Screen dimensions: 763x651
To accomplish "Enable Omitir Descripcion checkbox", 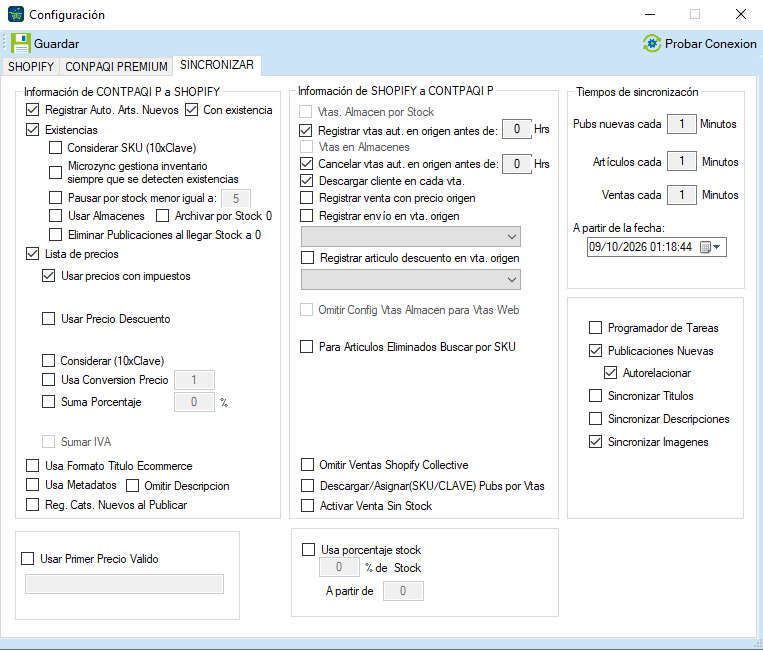I will coord(132,486).
